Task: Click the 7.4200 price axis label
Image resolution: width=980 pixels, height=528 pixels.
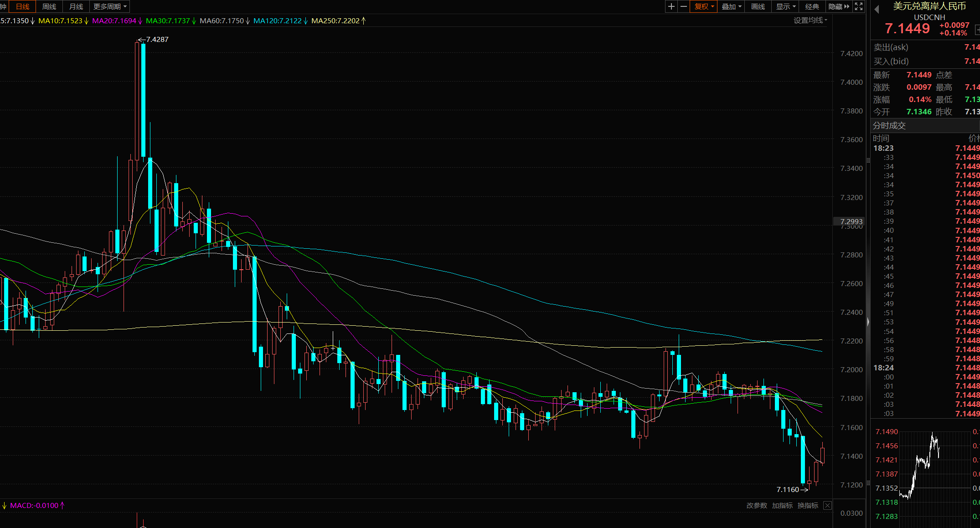Action: coord(851,53)
